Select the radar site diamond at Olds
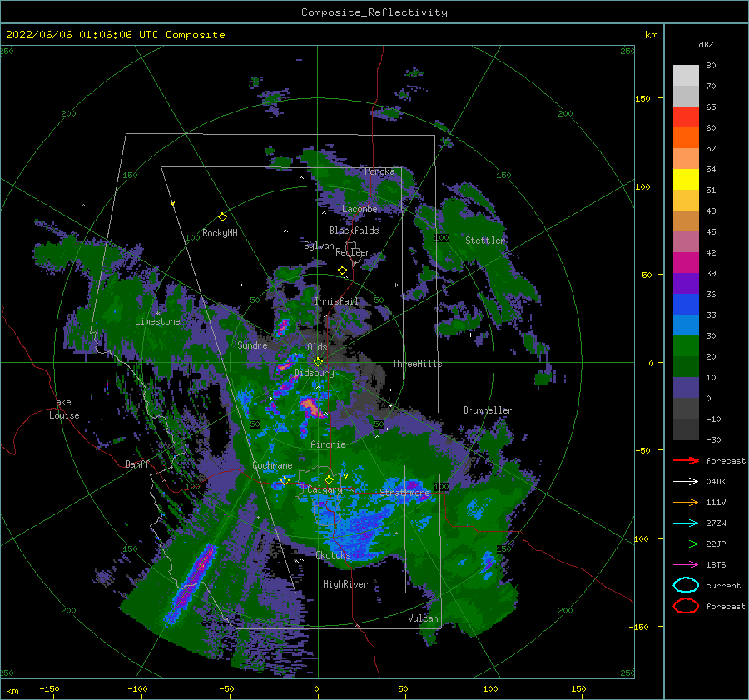 click(318, 362)
